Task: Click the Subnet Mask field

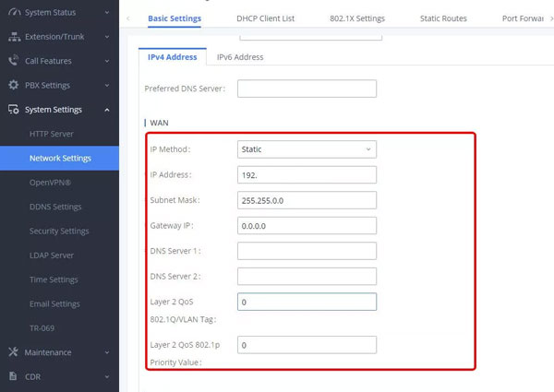Action: pos(307,200)
